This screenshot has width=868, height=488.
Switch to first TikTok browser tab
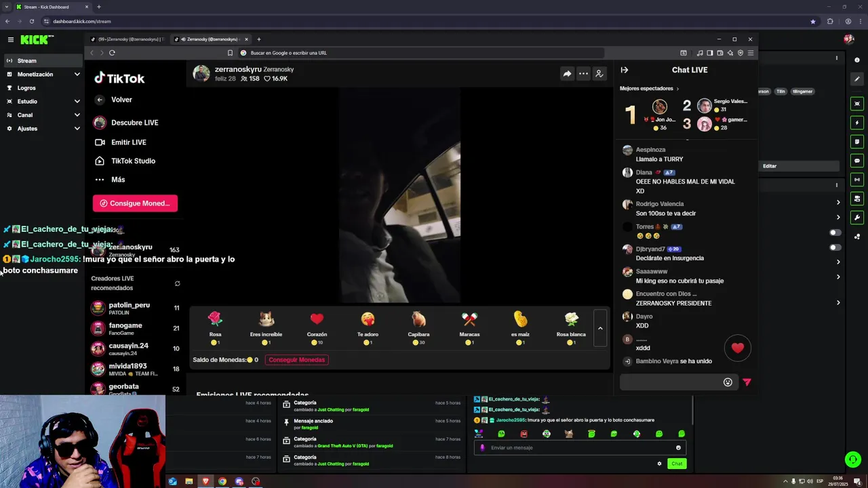point(129,39)
